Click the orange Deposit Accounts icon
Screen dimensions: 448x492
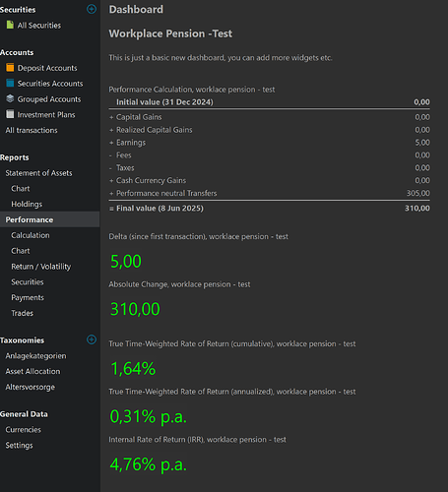(10, 68)
